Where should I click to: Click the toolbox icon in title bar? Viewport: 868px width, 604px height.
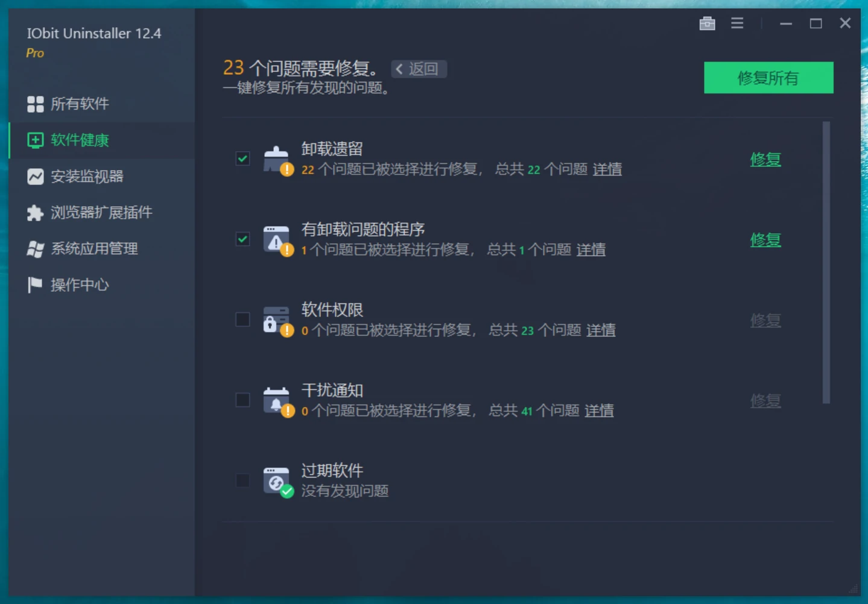[x=707, y=24]
